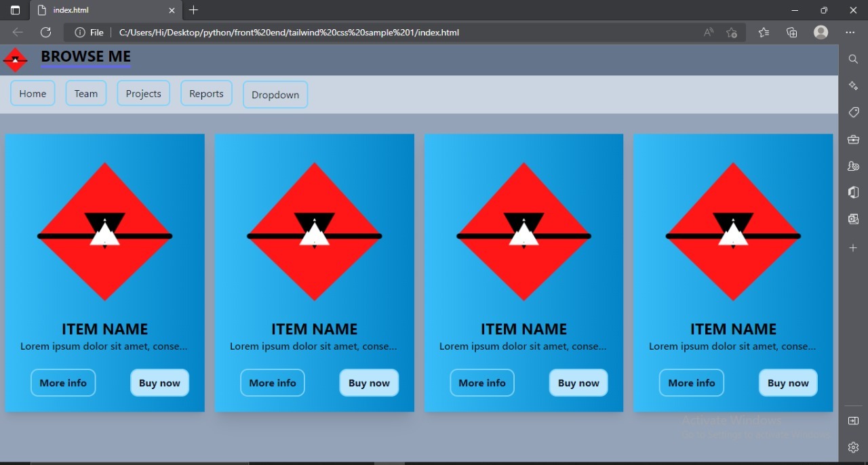The width and height of the screenshot is (868, 465).
Task: Open the tab actions menu
Action: tap(15, 10)
